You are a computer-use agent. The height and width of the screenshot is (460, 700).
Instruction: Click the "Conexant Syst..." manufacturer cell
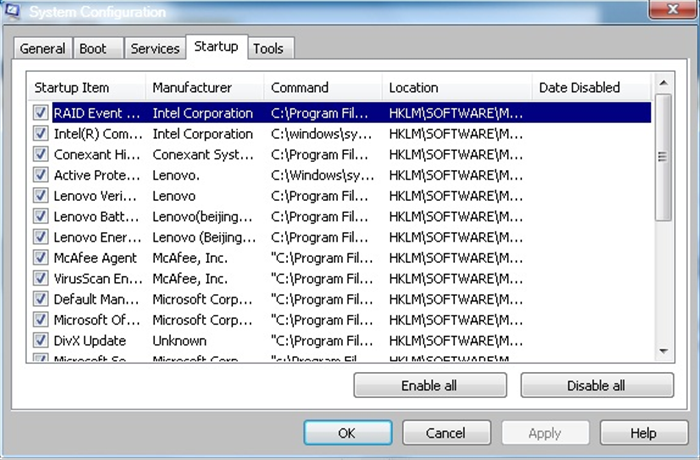pyautogui.click(x=203, y=155)
